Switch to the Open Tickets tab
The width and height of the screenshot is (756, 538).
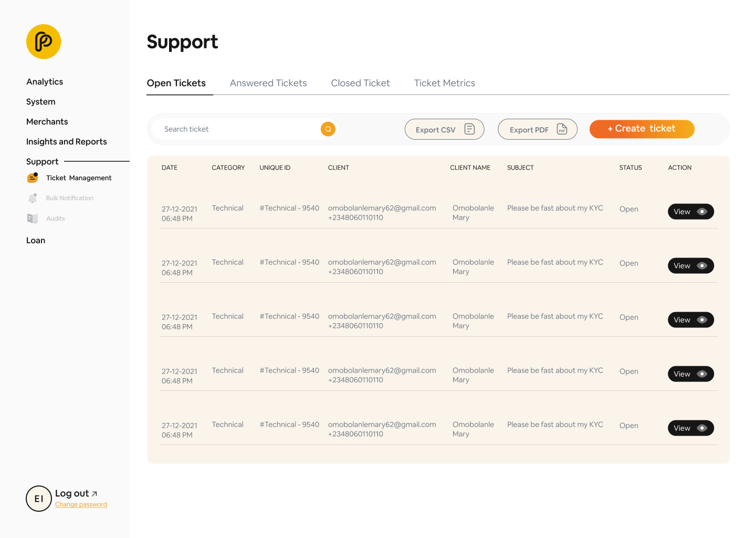(176, 83)
